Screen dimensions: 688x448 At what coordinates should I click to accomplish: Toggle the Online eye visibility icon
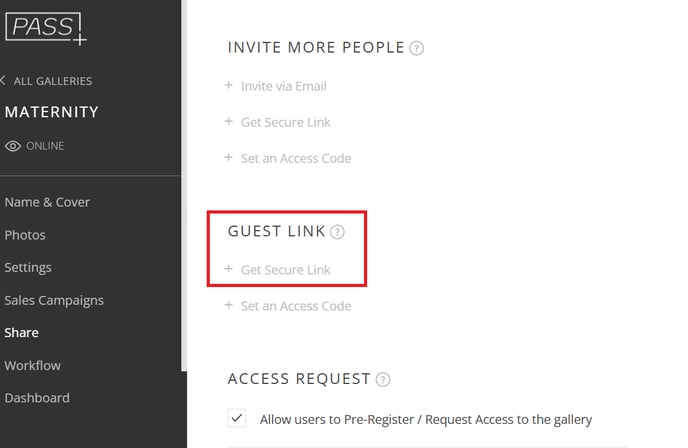(13, 146)
